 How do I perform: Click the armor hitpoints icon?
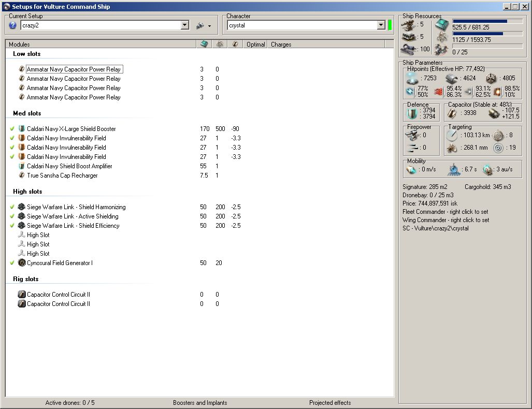coord(452,79)
